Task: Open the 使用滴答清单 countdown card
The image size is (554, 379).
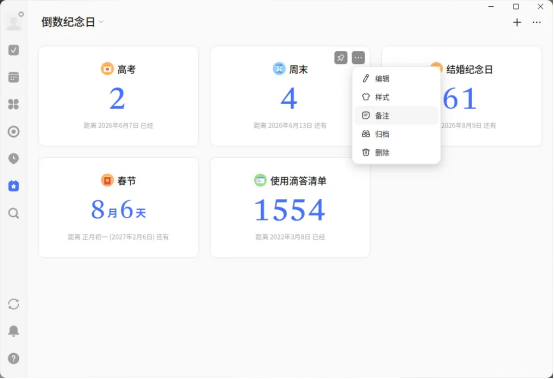Action: point(290,207)
